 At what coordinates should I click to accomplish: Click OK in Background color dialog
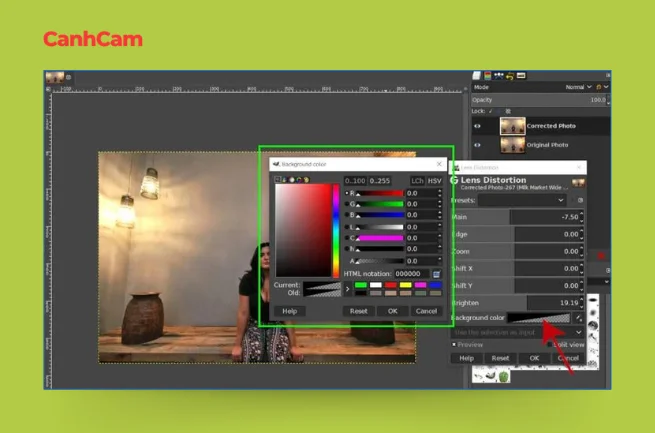coord(393,311)
